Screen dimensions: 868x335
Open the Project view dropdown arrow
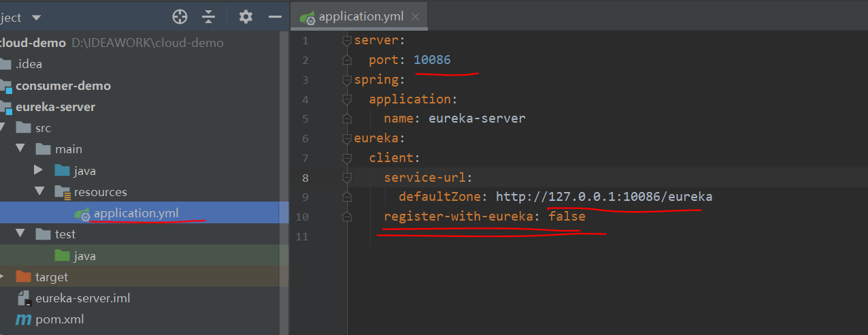(36, 17)
